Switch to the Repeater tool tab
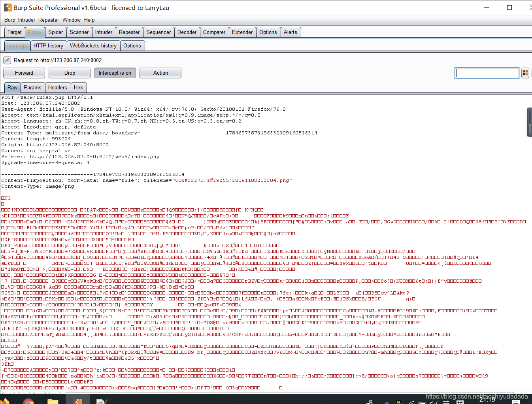 129,32
